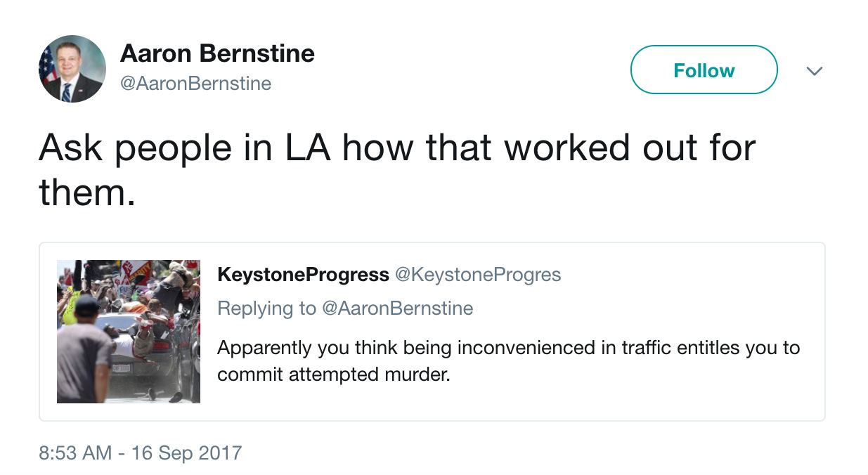Open the Aaron Bernstine display name link

[x=217, y=53]
